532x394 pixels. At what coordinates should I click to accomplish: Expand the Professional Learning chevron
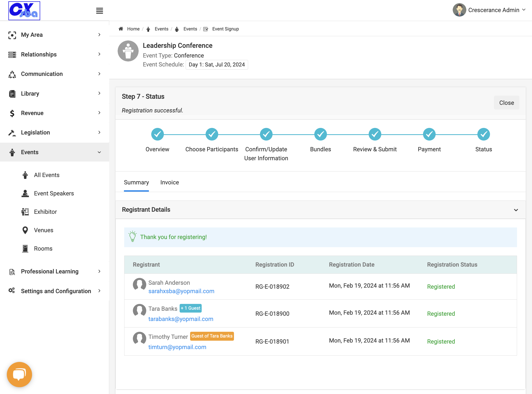point(99,271)
